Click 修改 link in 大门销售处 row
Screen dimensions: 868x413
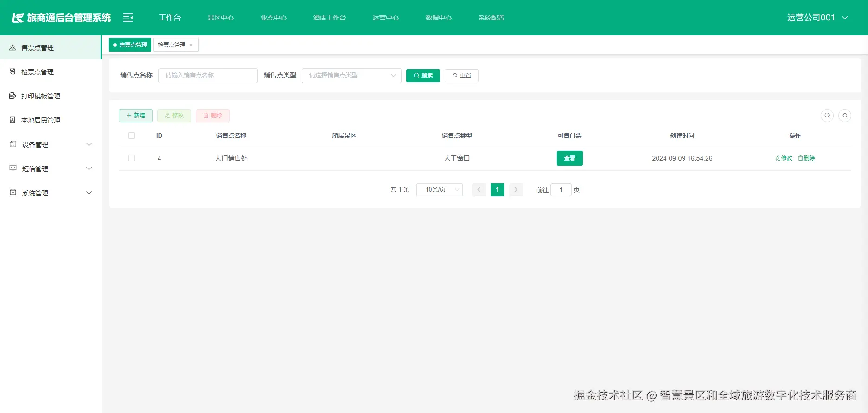coord(784,158)
